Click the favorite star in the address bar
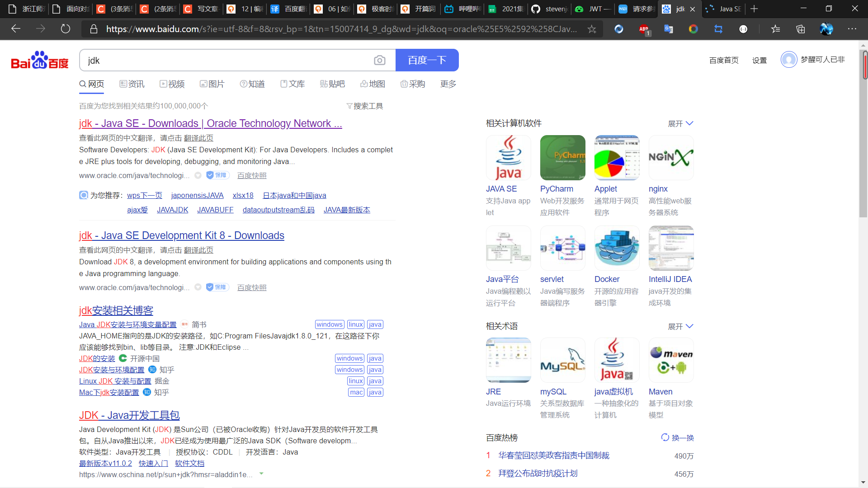Viewport: 868px width, 488px height. [x=592, y=29]
